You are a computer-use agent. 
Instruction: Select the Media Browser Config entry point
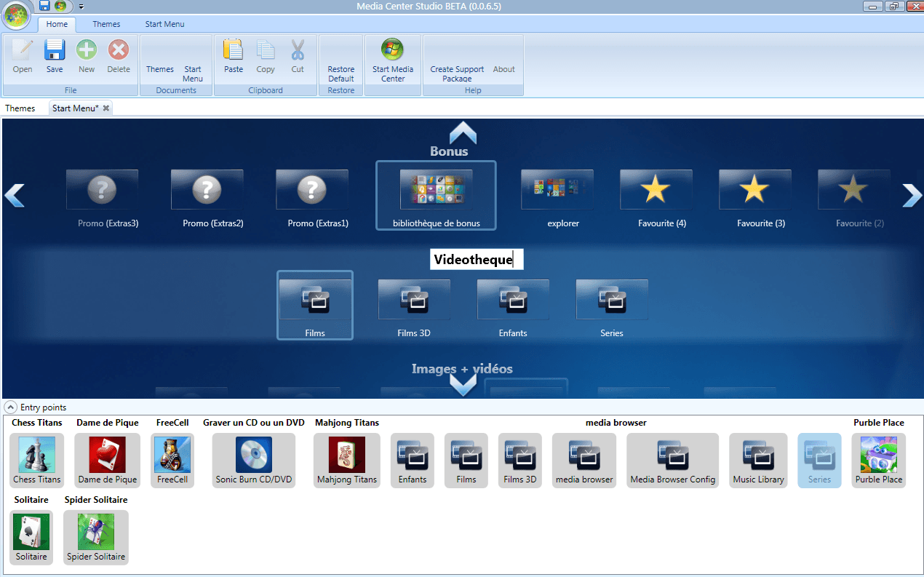point(673,461)
